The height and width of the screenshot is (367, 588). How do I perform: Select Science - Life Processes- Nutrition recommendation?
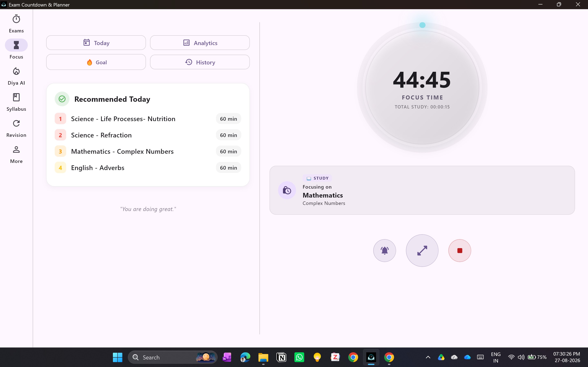pyautogui.click(x=148, y=119)
